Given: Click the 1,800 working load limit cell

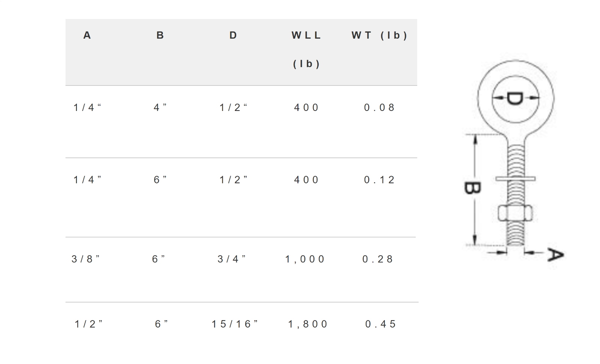Looking at the screenshot, I should tap(308, 324).
